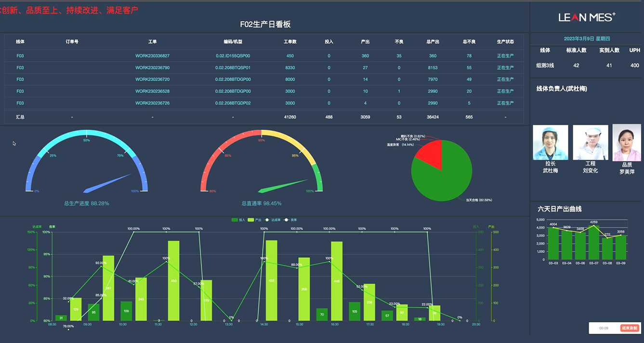This screenshot has width=644, height=343.
Task: Click the date 2023年3月9日 星期四
Action: 587,39
